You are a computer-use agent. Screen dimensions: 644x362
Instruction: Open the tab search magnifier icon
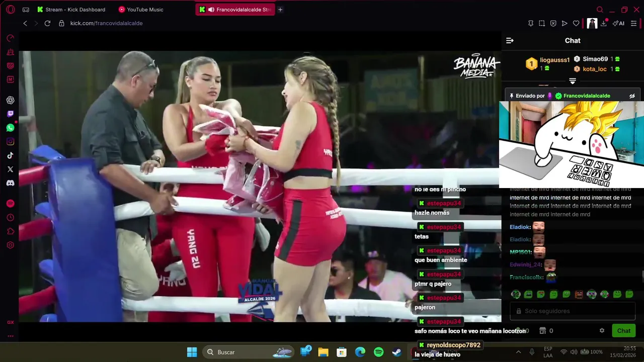click(x=600, y=10)
